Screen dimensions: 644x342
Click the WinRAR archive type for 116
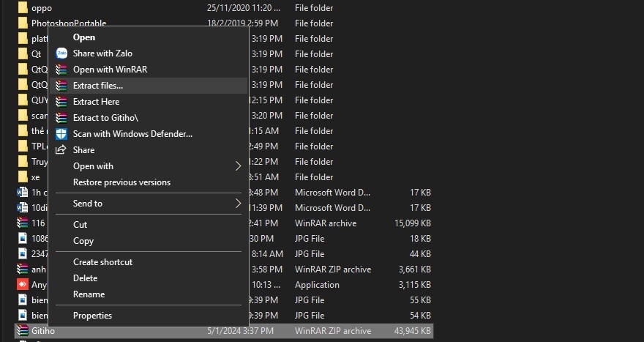click(x=326, y=223)
